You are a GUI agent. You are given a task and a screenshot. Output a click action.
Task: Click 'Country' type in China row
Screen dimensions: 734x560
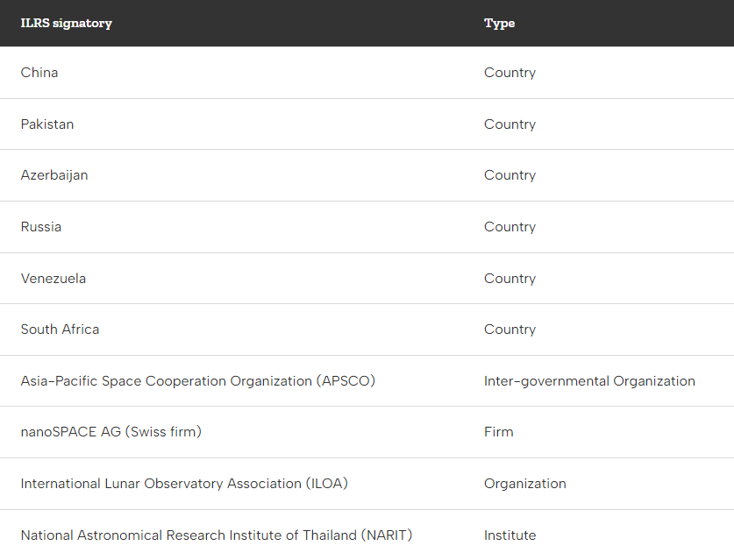click(510, 73)
